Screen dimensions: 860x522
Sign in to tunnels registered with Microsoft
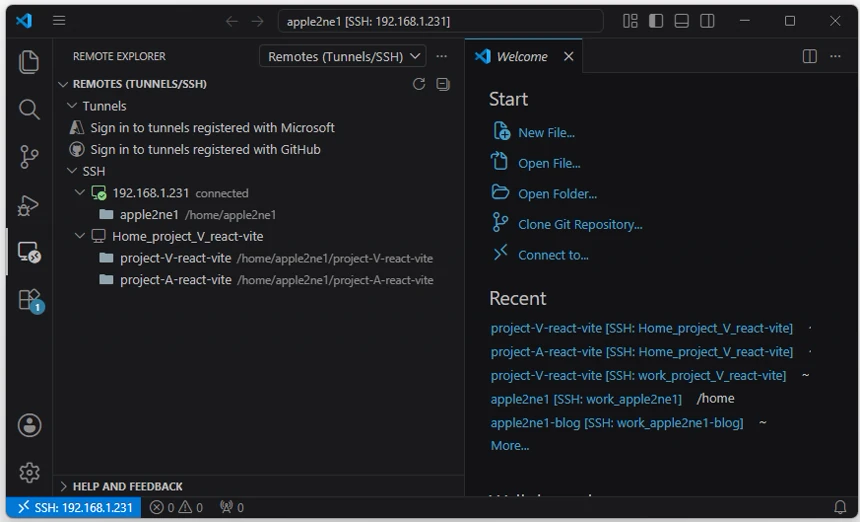coord(212,128)
